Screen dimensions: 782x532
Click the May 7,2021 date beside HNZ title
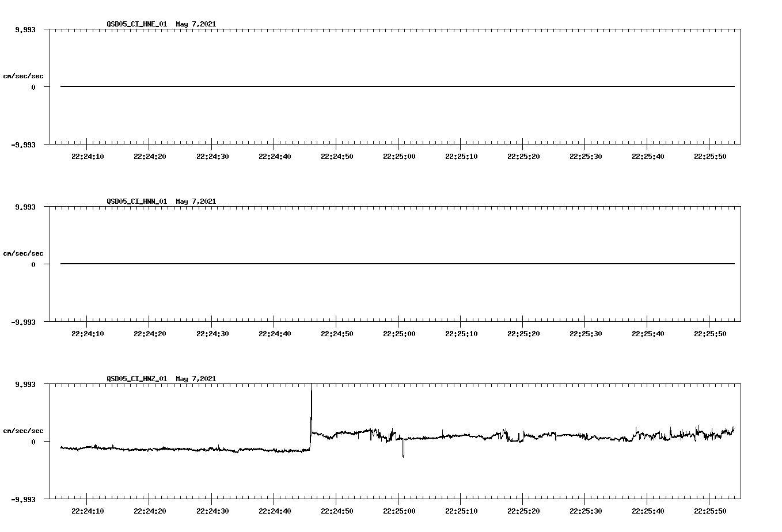pos(195,379)
